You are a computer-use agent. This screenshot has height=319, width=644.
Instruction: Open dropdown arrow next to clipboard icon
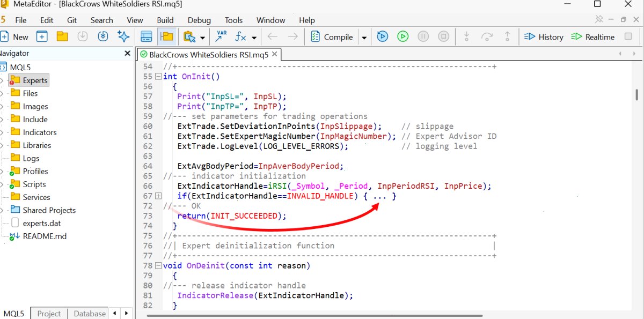202,38
